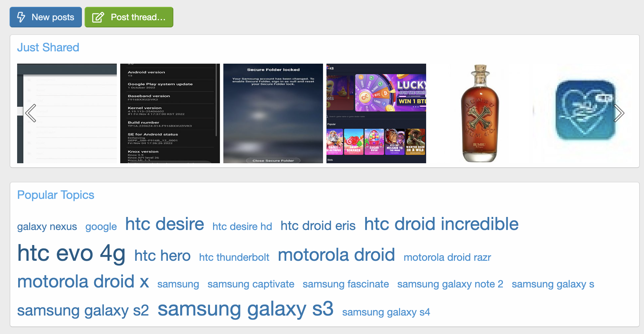Image resolution: width=644 pixels, height=334 pixels.
Task: Open the Android version info screenshot
Action: tap(170, 113)
